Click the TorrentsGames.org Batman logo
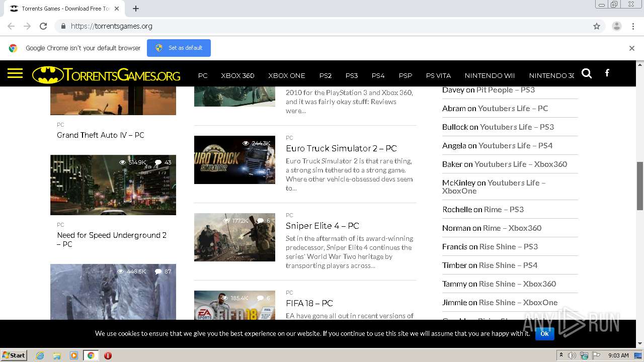 (x=106, y=75)
